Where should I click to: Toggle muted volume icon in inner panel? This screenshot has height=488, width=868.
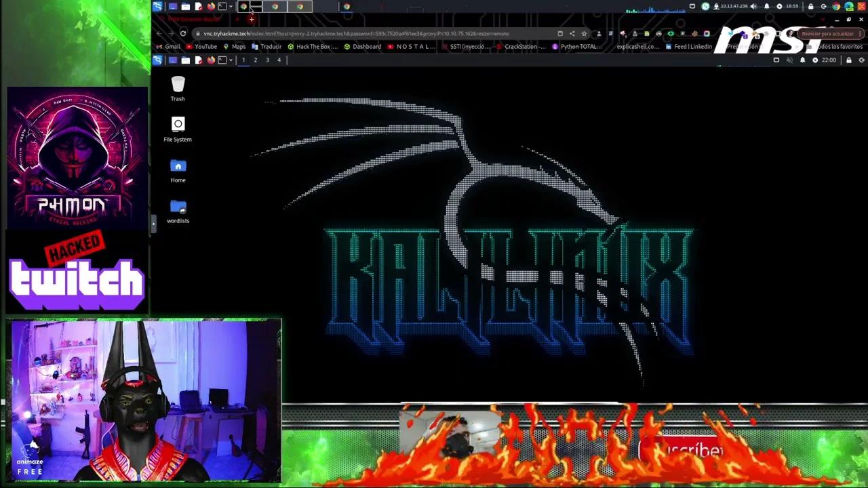[x=789, y=60]
